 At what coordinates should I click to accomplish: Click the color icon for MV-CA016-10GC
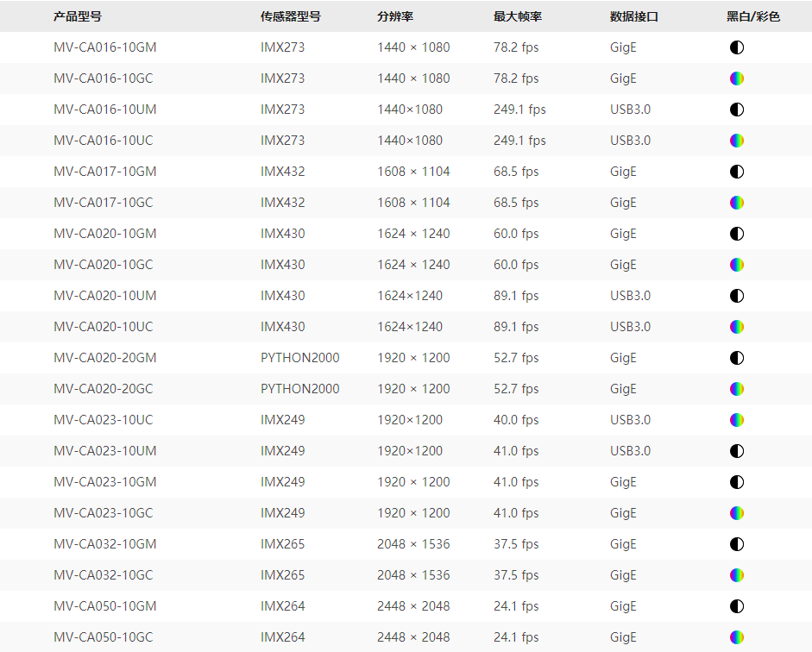(x=736, y=78)
